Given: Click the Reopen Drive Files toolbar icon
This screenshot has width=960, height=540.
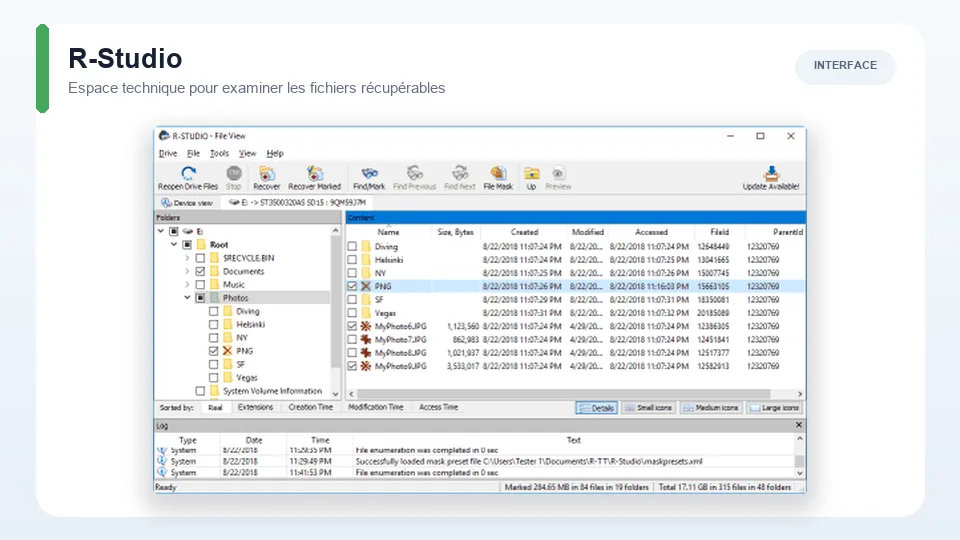Looking at the screenshot, I should click(189, 173).
